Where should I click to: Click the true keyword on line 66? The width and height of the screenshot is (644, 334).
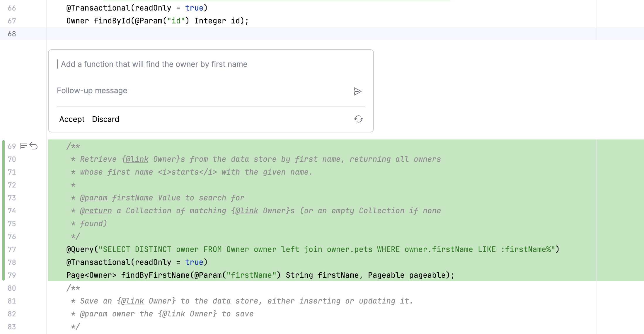pyautogui.click(x=194, y=8)
